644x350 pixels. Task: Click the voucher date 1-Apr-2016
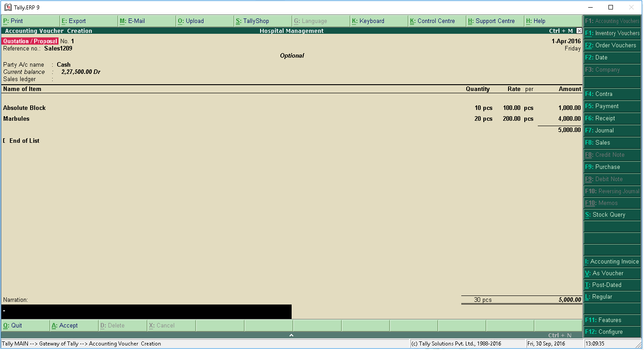(566, 41)
